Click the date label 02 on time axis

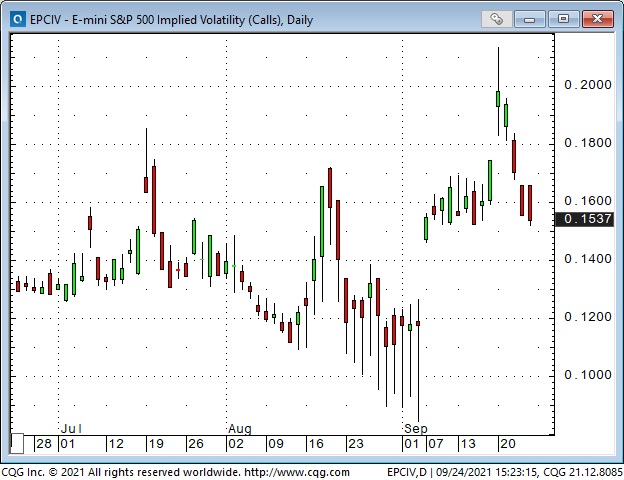pos(236,443)
